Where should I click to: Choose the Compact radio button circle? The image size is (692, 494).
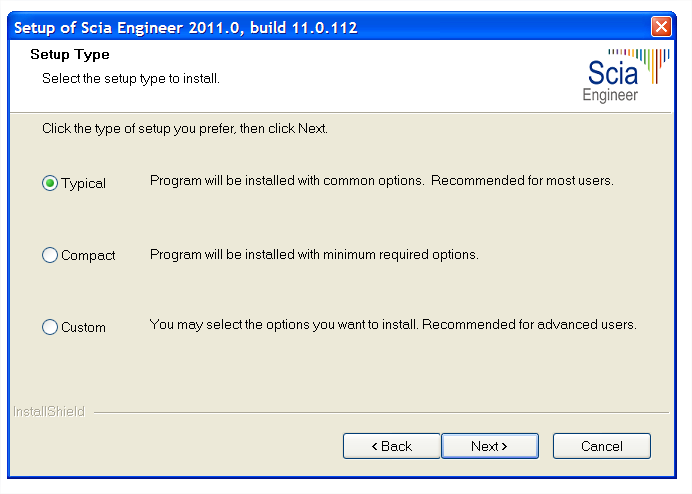tap(50, 255)
